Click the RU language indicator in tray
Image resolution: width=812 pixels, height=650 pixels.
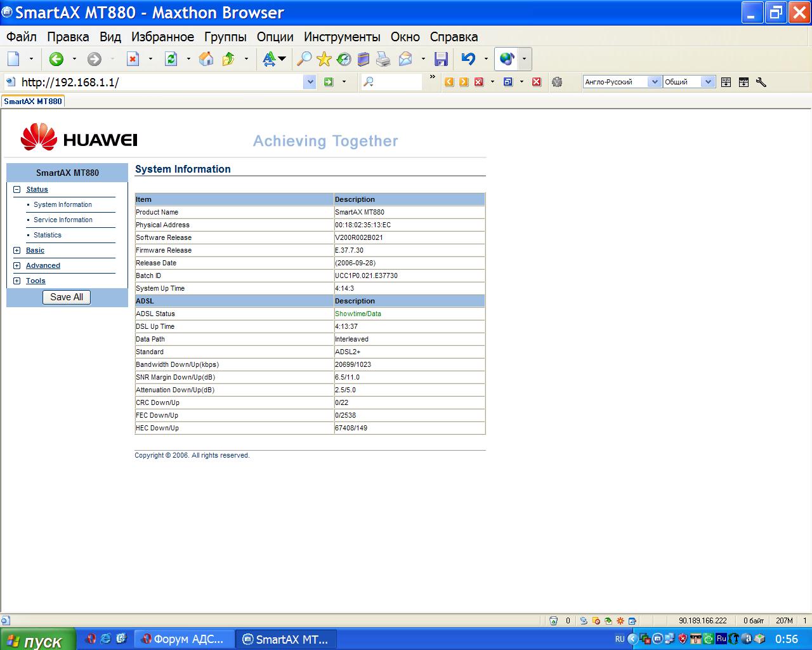(x=620, y=639)
